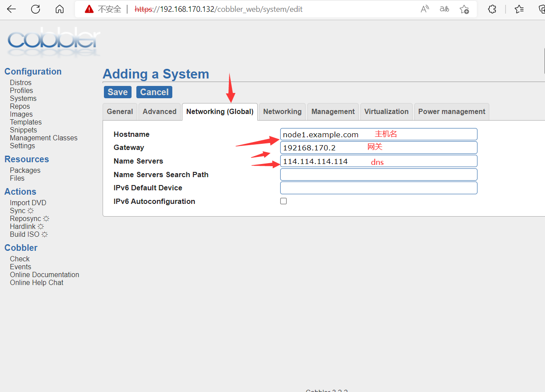Click the Cobbler sidebar heading
Screen dimensions: 545x392
point(21,248)
